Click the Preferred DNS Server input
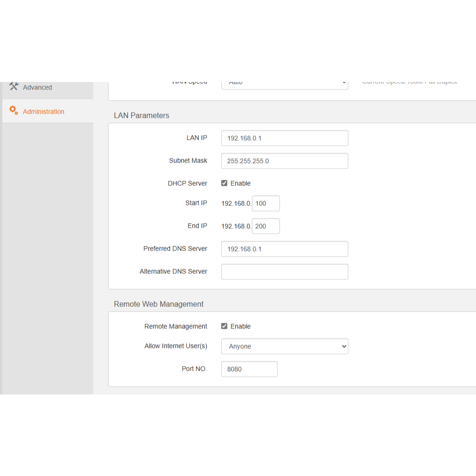Screen dimensions: 476x476 [284, 249]
